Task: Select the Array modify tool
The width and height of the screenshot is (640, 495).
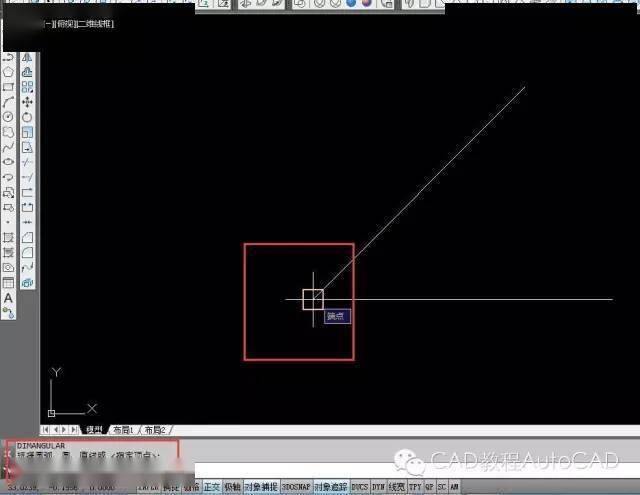Action: (27, 87)
